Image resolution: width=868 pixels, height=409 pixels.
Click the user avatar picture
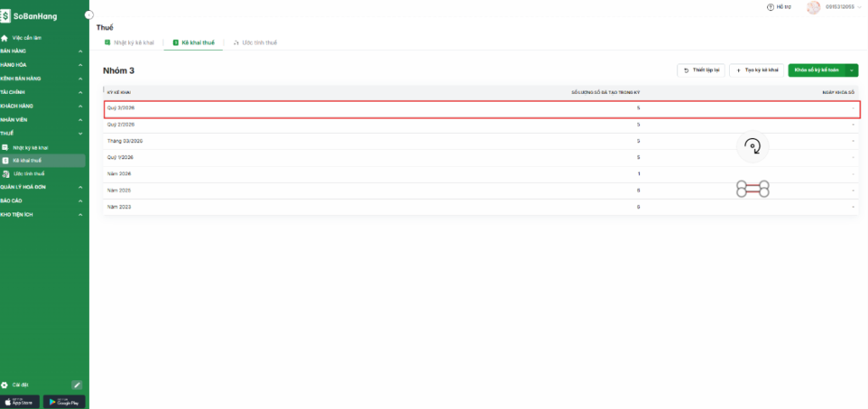coord(813,7)
